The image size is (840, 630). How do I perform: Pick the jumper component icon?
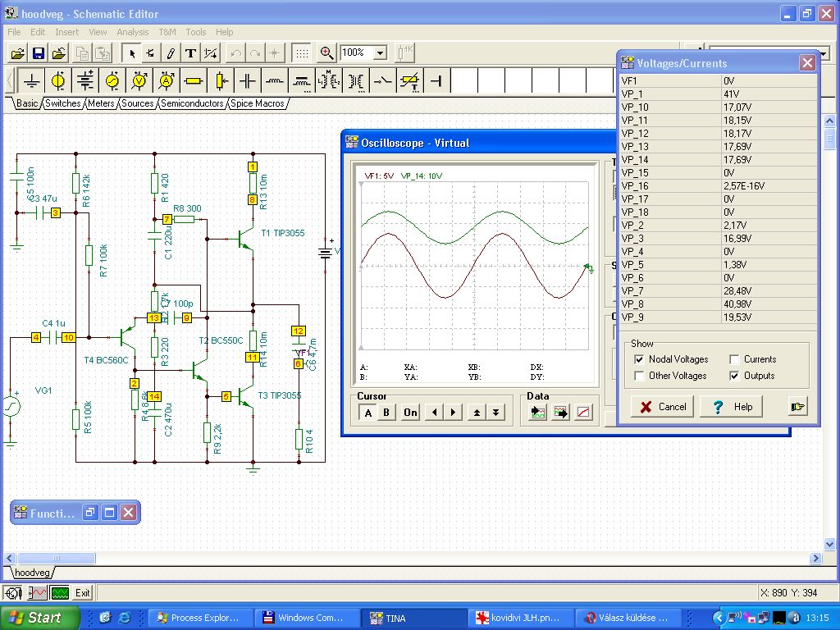click(436, 81)
